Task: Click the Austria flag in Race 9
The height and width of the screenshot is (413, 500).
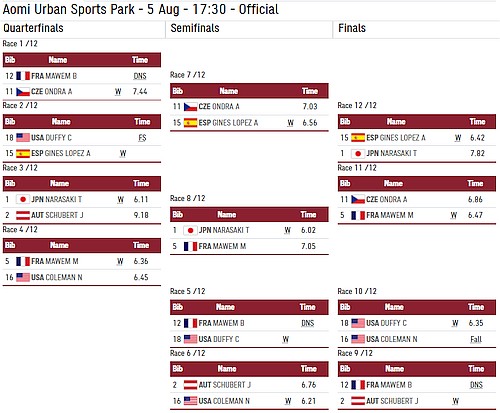Action: point(358,401)
